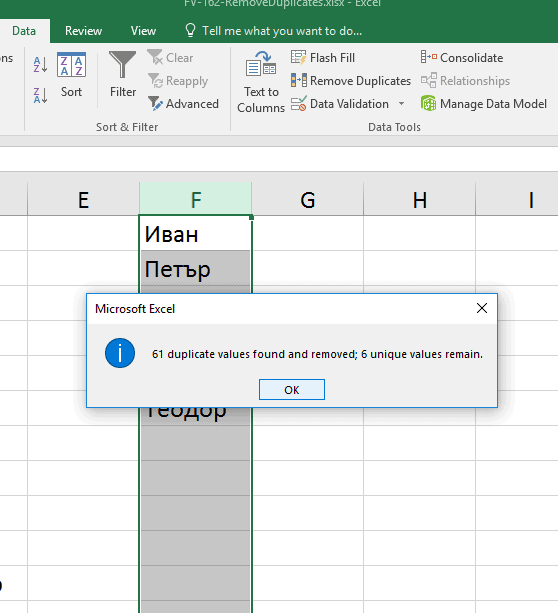558x613 pixels.
Task: Open Text to Columns wizard
Action: click(x=261, y=82)
